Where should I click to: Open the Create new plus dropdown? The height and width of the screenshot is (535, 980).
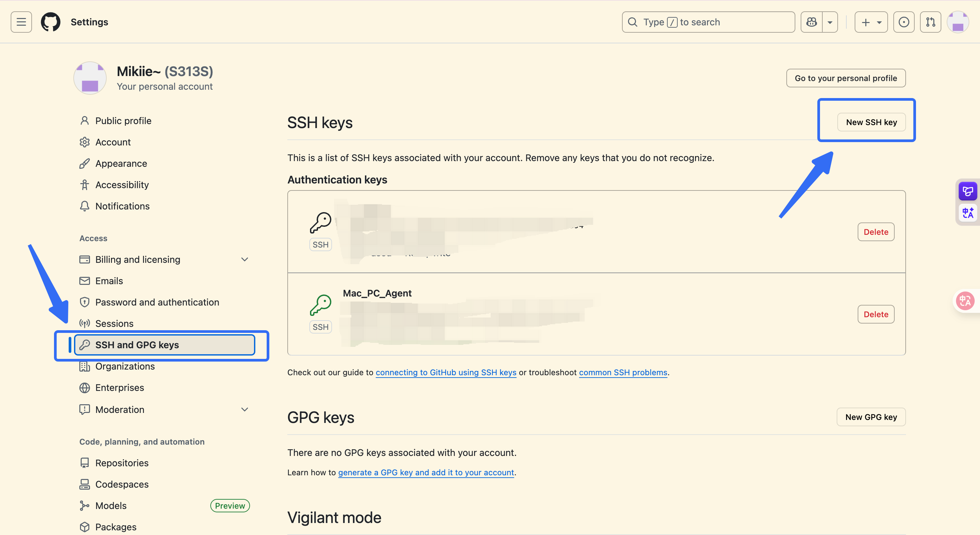pos(871,22)
